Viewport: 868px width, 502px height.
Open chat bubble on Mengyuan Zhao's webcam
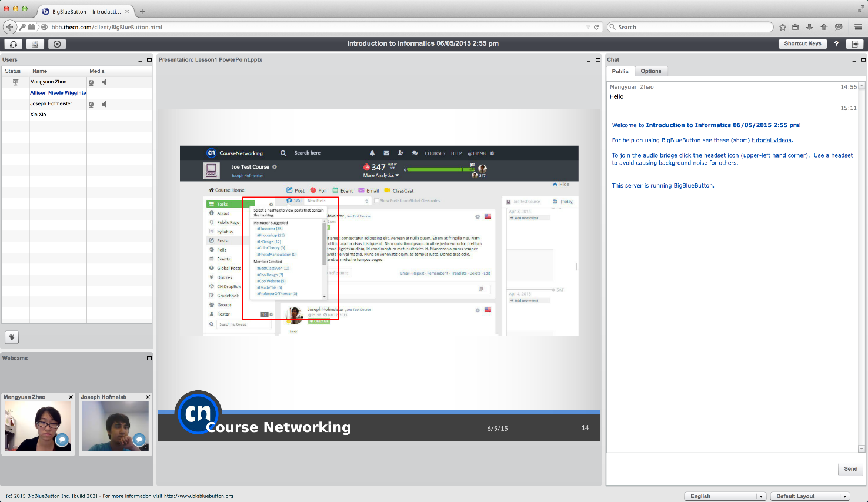(62, 439)
